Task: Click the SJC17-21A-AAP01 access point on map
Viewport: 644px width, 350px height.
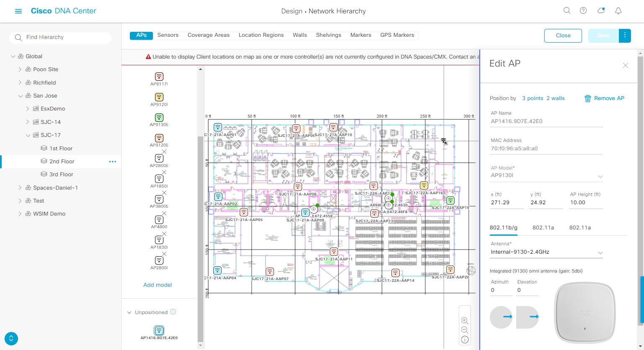Action: point(218,127)
